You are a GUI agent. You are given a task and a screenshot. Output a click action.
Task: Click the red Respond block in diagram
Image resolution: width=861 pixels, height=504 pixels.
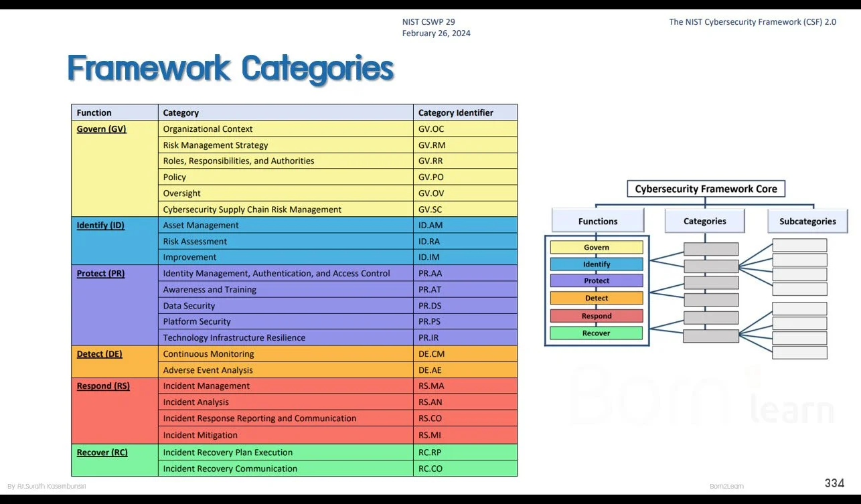(597, 316)
